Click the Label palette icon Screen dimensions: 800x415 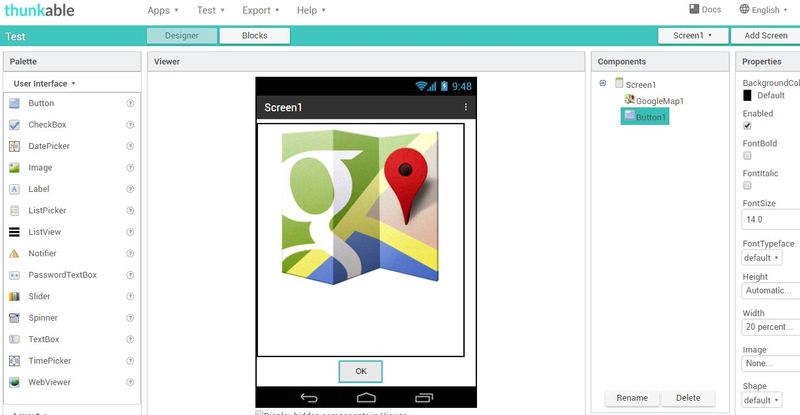pyautogui.click(x=14, y=189)
